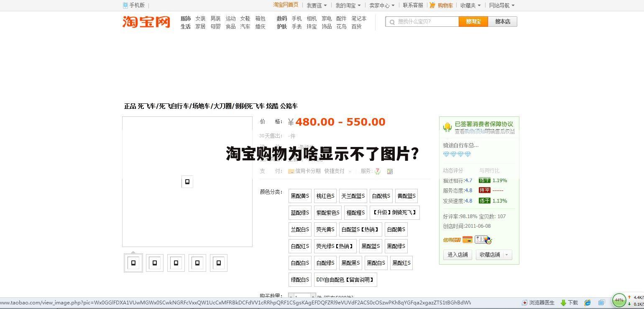This screenshot has width=644, height=309.
Task: Click the 进入店铺 enter shop button
Action: click(x=457, y=255)
